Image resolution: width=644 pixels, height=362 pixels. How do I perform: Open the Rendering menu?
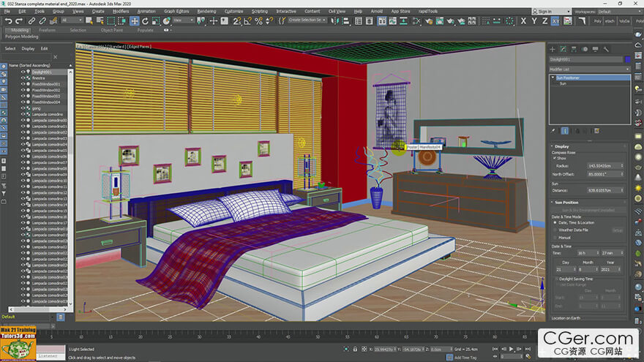(206, 12)
